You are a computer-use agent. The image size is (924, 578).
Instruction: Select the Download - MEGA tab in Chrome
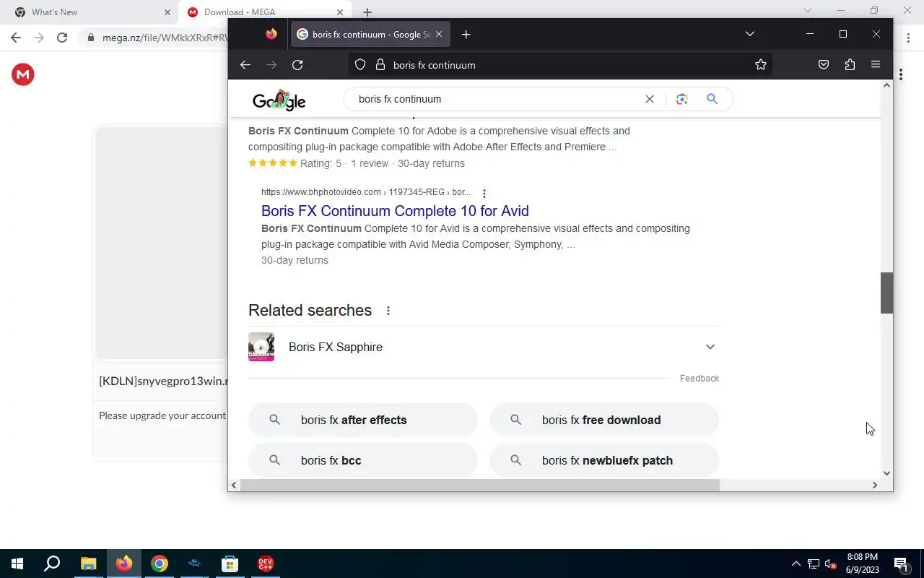tap(263, 12)
